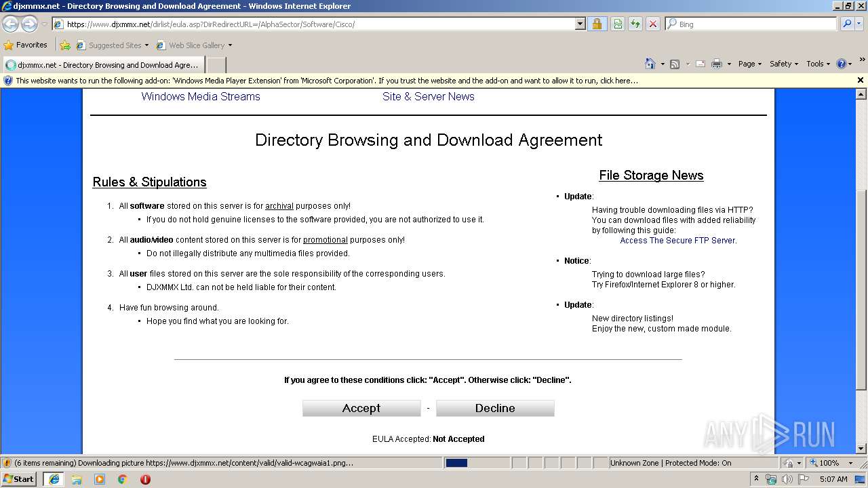This screenshot has width=868, height=488.
Task: Open the Print options dropdown arrow
Action: point(729,64)
